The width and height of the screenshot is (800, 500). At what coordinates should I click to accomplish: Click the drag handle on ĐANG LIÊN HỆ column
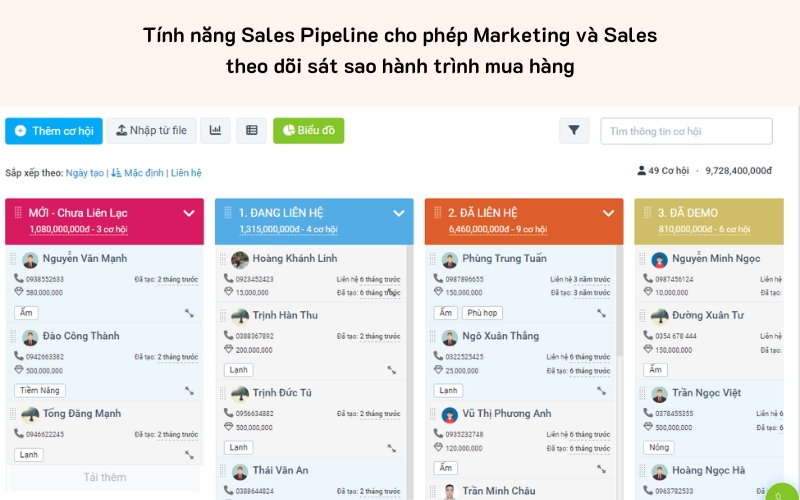pyautogui.click(x=227, y=213)
